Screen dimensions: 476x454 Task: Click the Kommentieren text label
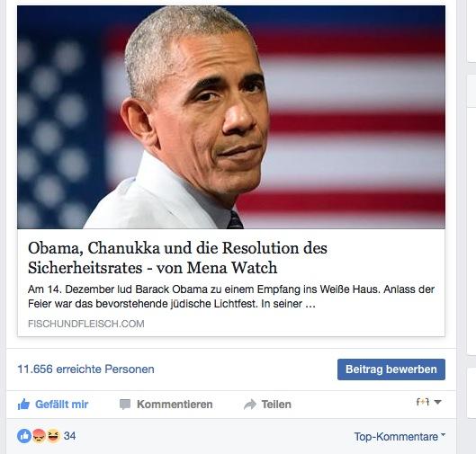[175, 405]
